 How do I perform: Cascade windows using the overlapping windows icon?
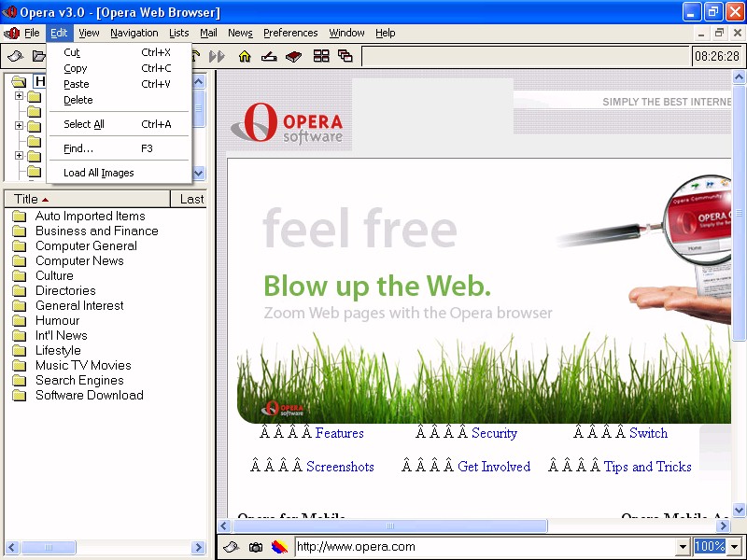click(345, 56)
